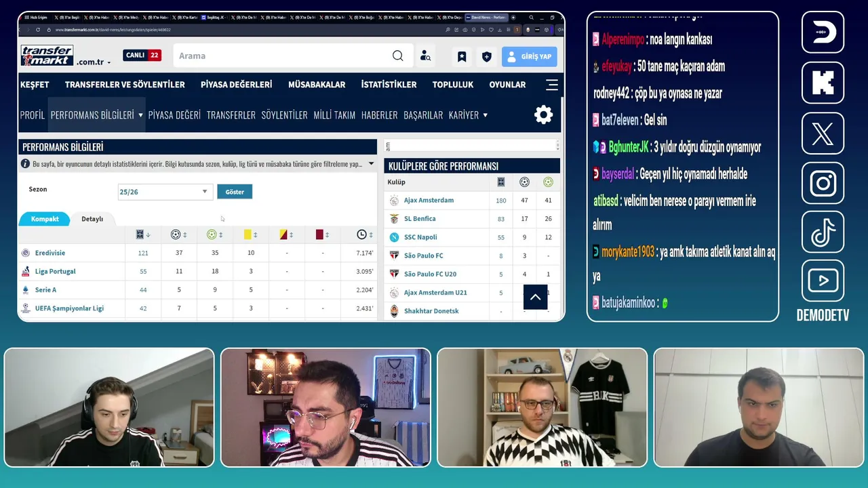Open UEFA Şampiyonlar Ligi link
Image resolution: width=868 pixels, height=488 pixels.
[69, 308]
